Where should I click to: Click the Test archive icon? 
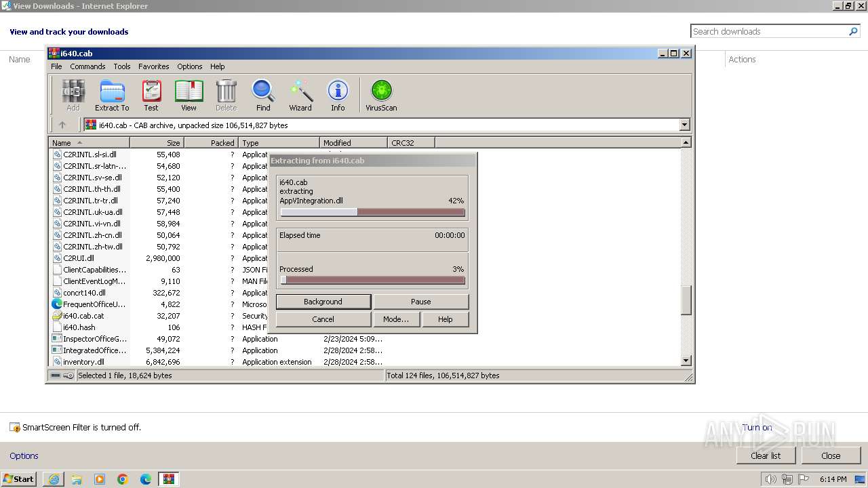click(151, 95)
